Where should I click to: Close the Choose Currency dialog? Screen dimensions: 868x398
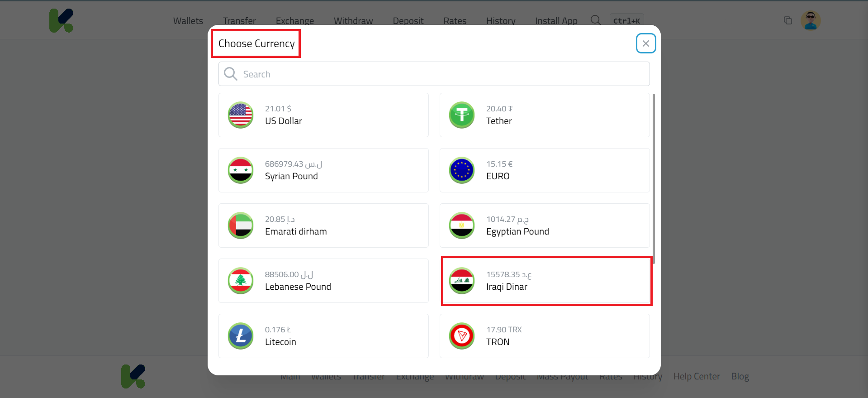[x=646, y=43]
